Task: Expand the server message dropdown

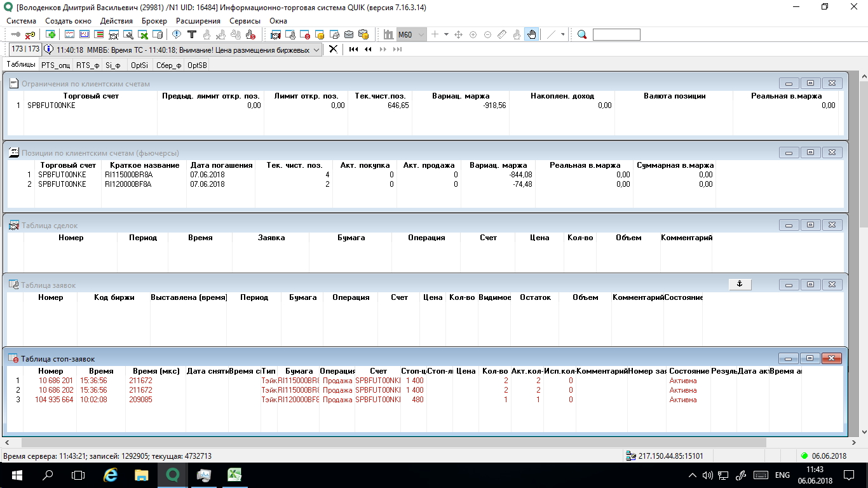Action: coord(318,50)
